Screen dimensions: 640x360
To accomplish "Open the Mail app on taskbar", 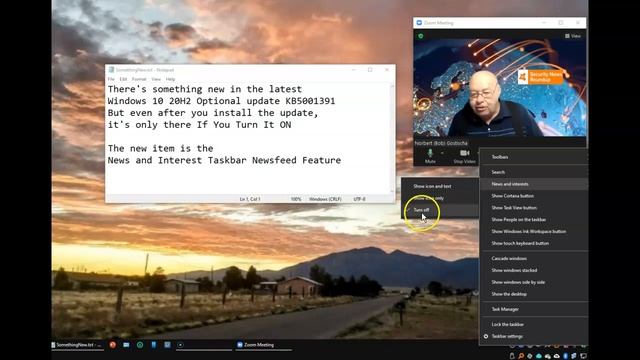I will point(126,345).
